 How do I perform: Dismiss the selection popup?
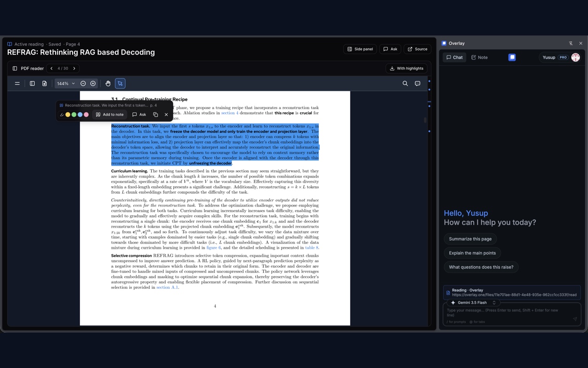pos(166,115)
